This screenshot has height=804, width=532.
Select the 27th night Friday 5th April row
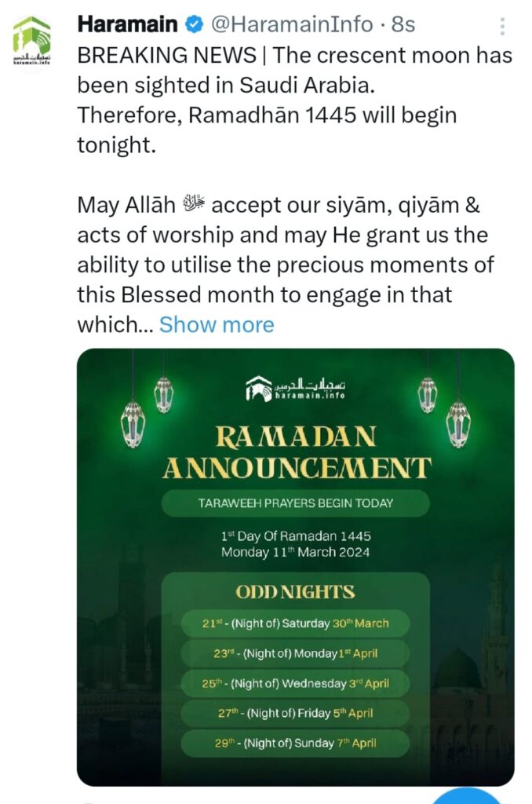click(295, 713)
